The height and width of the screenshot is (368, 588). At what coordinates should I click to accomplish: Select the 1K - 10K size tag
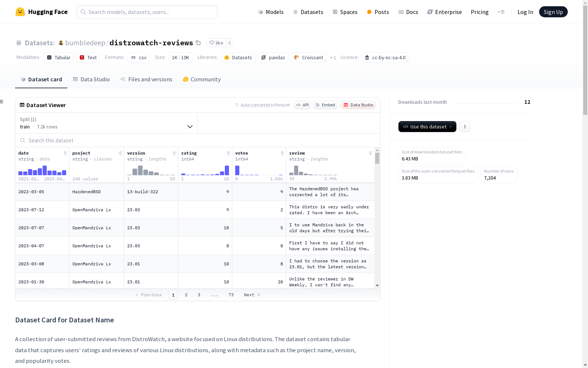[x=180, y=57]
